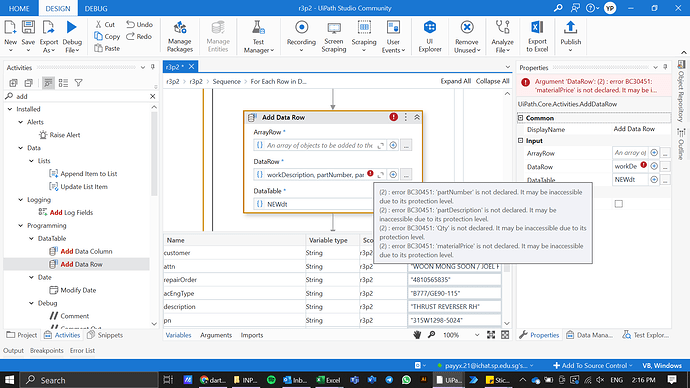Viewport: 690px width, 388px height.
Task: Open Screen Scraping tool
Action: (x=334, y=36)
